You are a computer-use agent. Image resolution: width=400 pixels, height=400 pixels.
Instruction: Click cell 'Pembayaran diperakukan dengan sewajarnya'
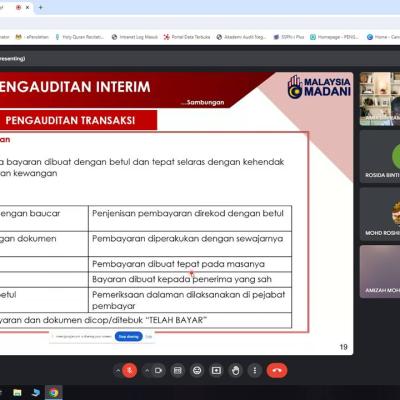pos(190,244)
